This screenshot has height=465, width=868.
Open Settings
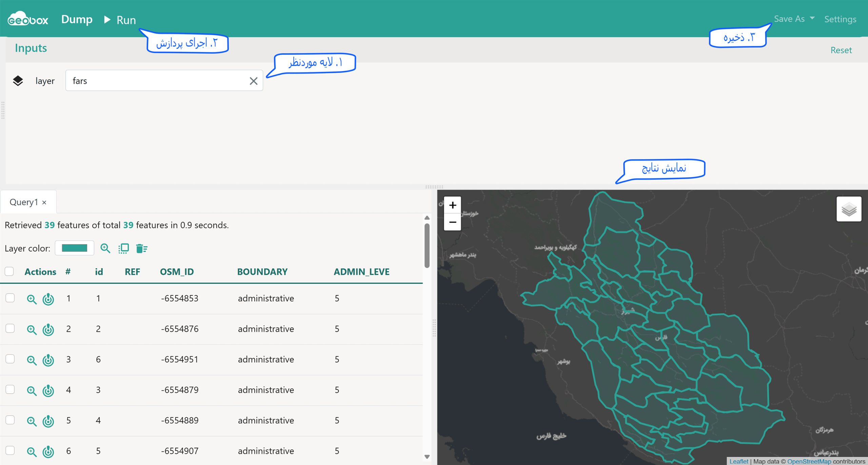[840, 19]
